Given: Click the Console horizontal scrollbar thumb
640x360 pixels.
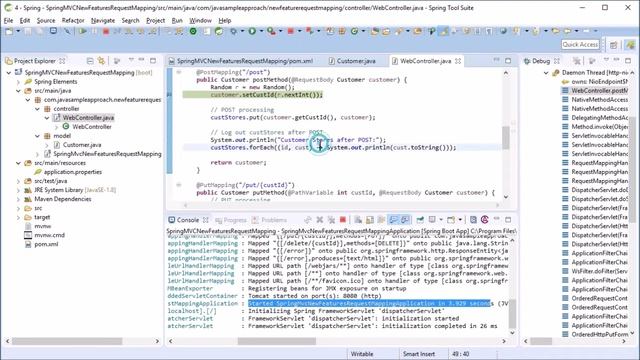Looking at the screenshot, I should click(x=276, y=341).
